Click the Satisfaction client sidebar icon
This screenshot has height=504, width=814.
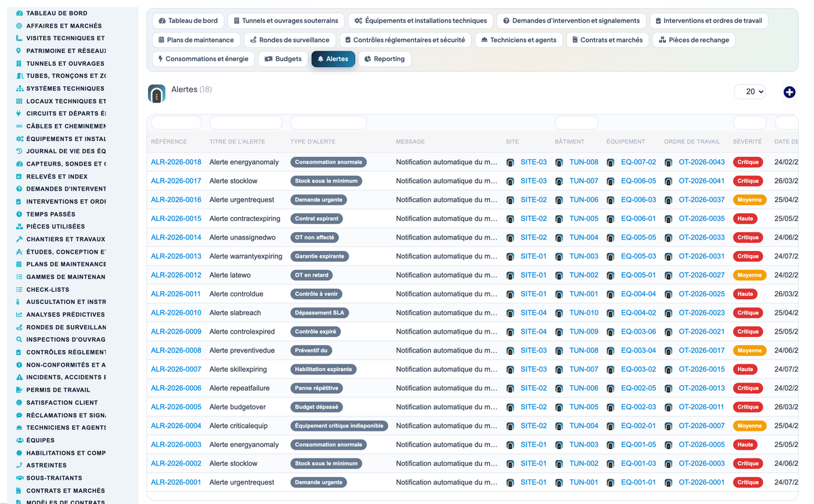click(x=19, y=402)
